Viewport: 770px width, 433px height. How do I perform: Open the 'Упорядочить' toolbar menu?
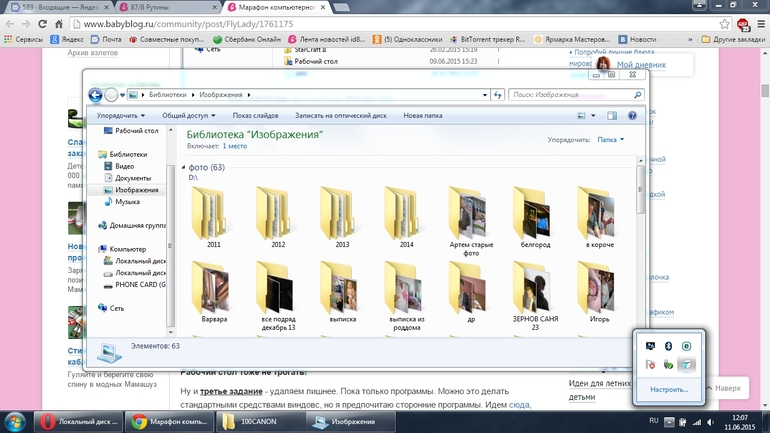click(x=120, y=116)
